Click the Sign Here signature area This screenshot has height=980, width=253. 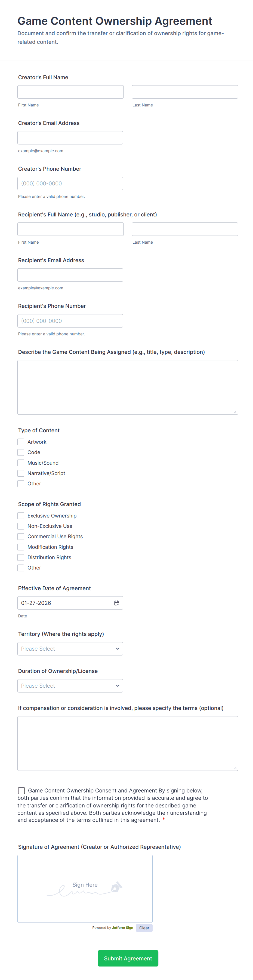coord(85,888)
